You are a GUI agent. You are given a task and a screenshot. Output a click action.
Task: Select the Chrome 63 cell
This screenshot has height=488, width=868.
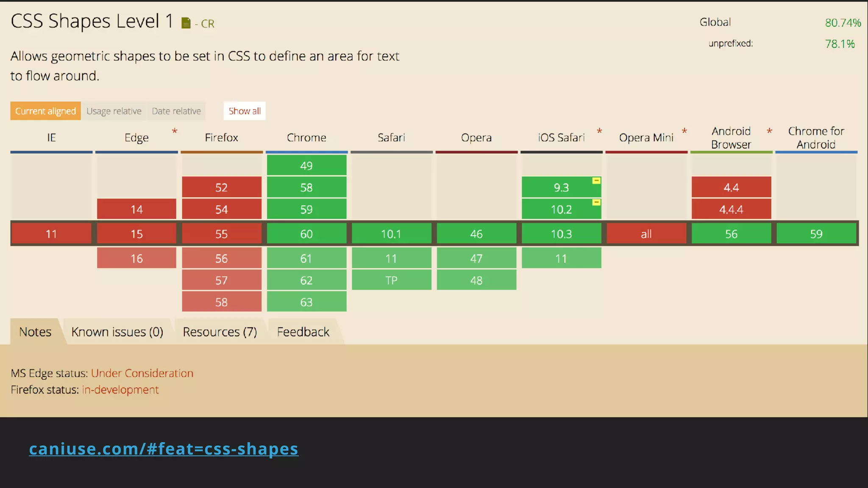(306, 302)
